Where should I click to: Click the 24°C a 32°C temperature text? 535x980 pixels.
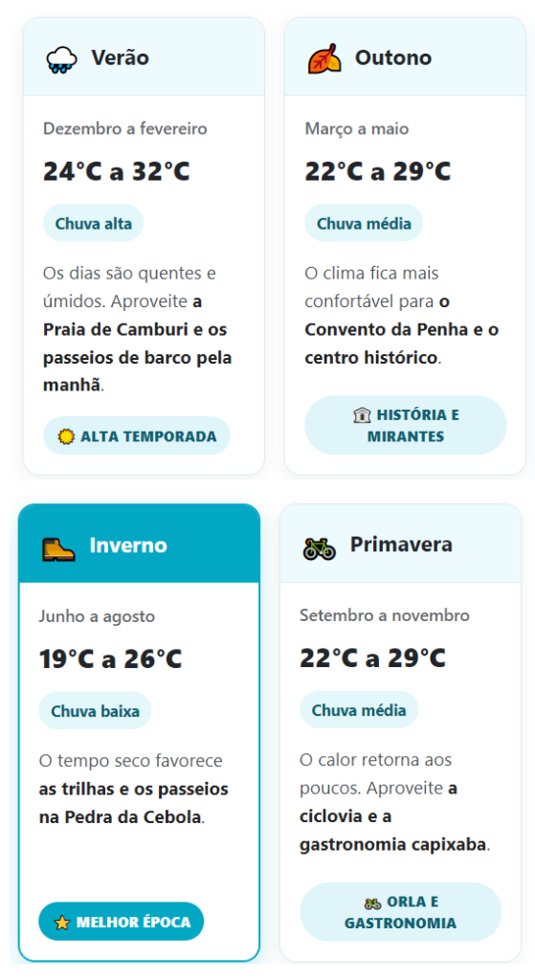[x=116, y=171]
